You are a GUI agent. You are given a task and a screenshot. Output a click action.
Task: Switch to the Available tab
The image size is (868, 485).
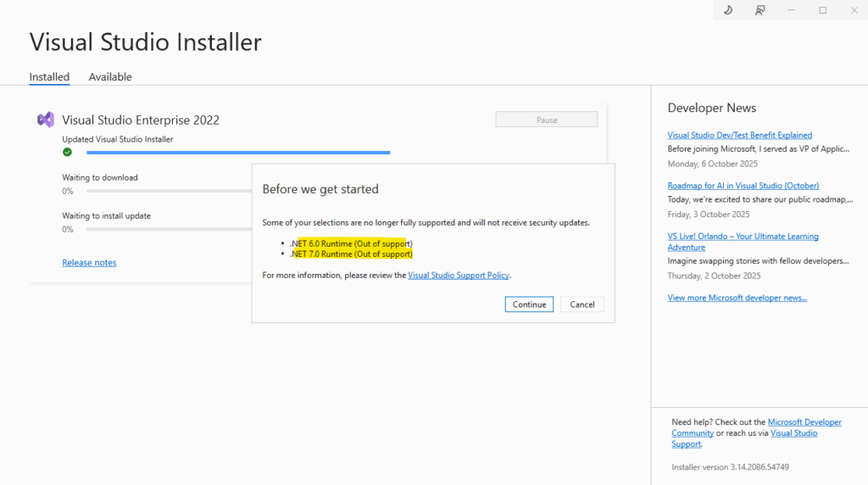click(110, 77)
